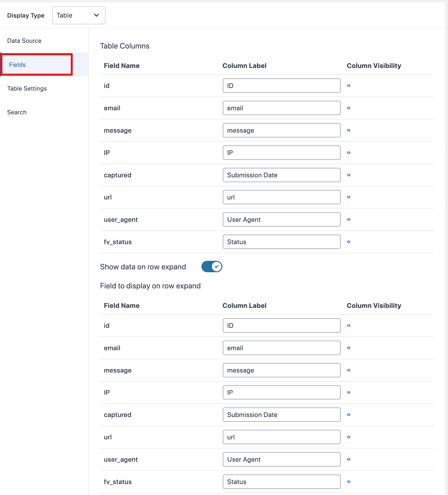Toggle row-expand visibility eye for user_agent

349,459
